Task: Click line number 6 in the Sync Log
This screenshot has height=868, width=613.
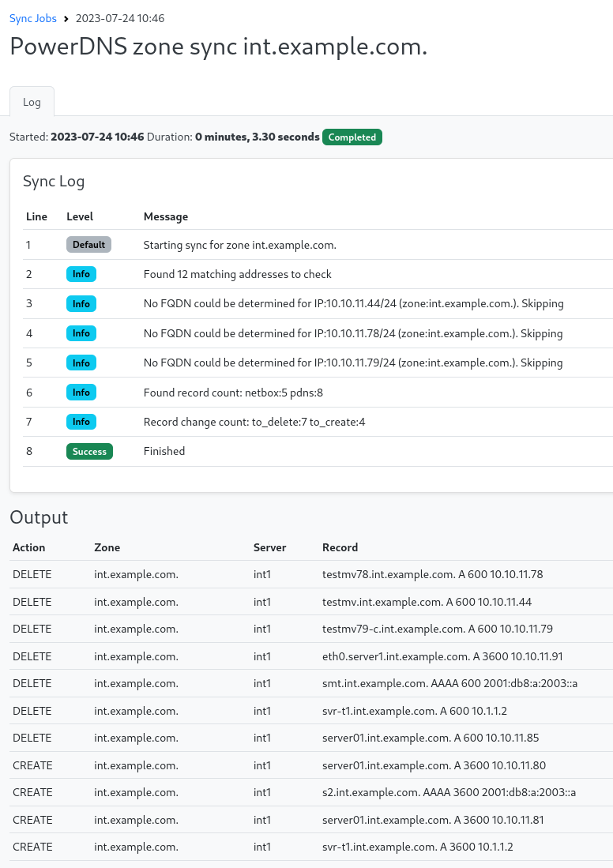Action: click(x=29, y=393)
